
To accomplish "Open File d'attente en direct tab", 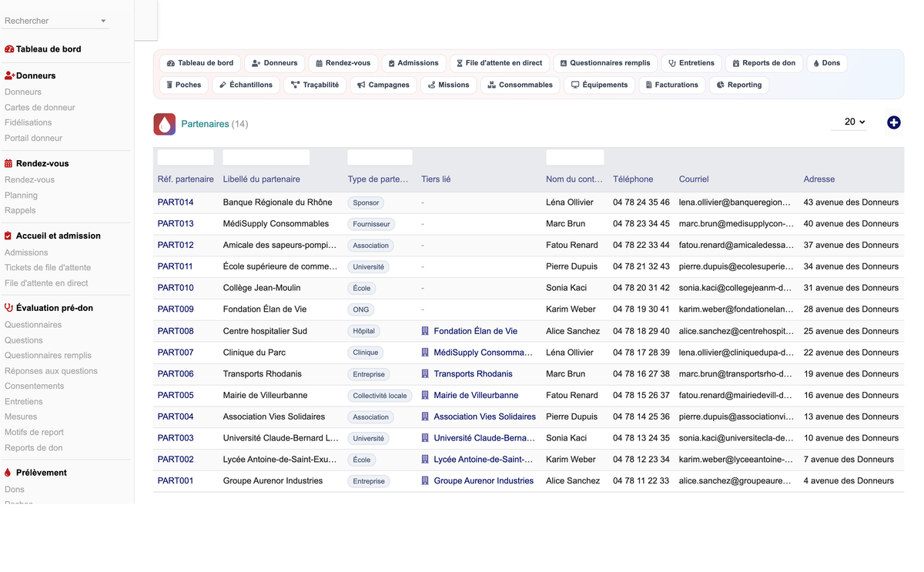I will tap(499, 63).
